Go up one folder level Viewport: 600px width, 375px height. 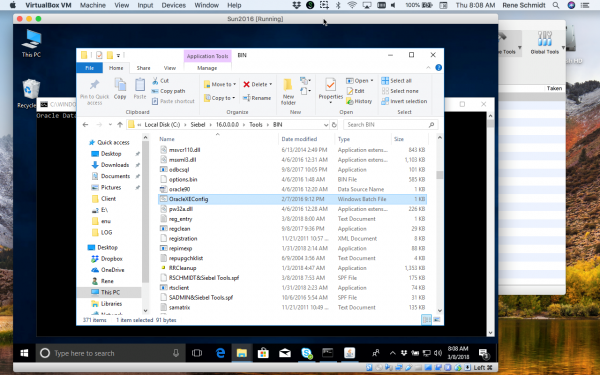tap(120, 125)
